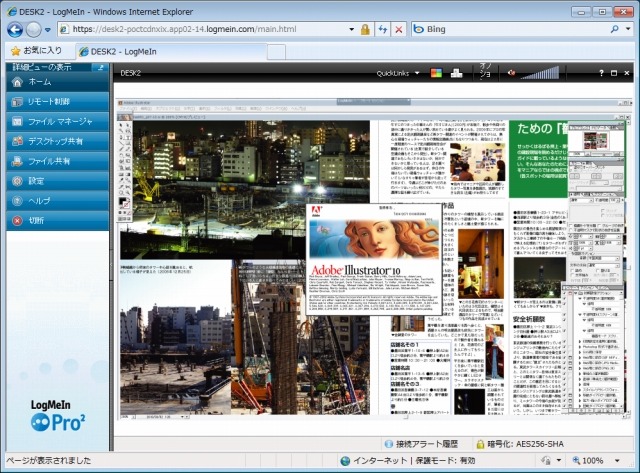The width and height of the screenshot is (640, 473).
Task: Select the DESK2 - LogMeIn browser tab
Action: [171, 52]
